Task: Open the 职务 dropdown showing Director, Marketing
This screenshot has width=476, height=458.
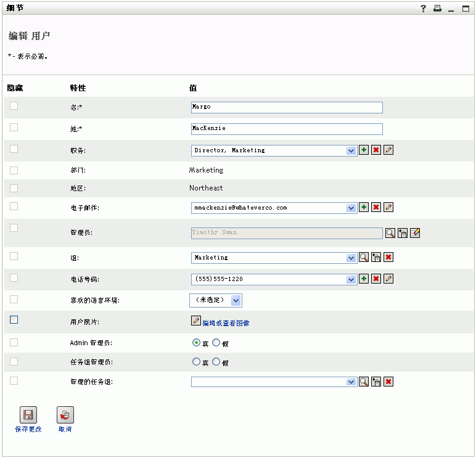Action: tap(274, 150)
